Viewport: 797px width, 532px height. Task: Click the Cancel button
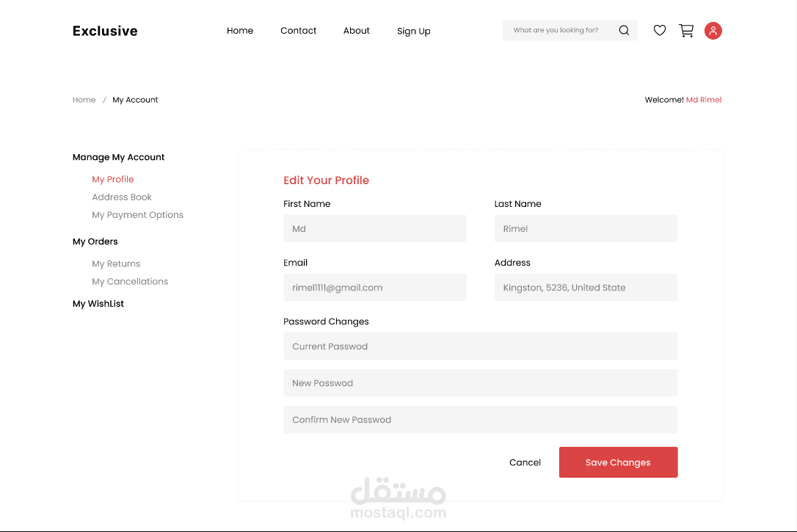pos(525,462)
